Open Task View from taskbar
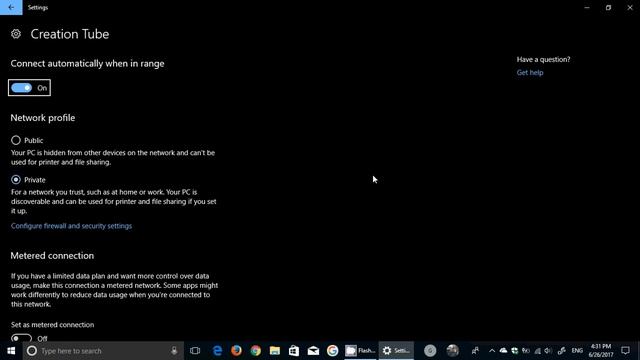 coord(195,351)
